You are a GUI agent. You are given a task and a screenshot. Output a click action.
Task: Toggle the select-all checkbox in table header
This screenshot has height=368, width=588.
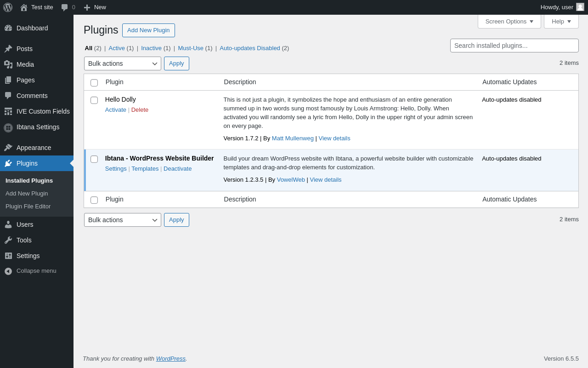(x=94, y=83)
